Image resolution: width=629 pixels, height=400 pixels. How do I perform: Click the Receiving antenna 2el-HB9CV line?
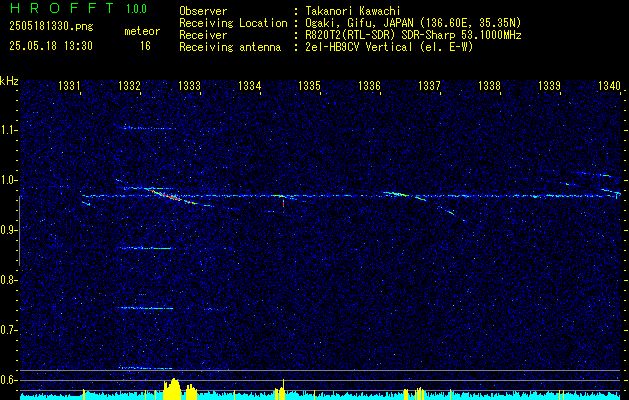coord(388,47)
